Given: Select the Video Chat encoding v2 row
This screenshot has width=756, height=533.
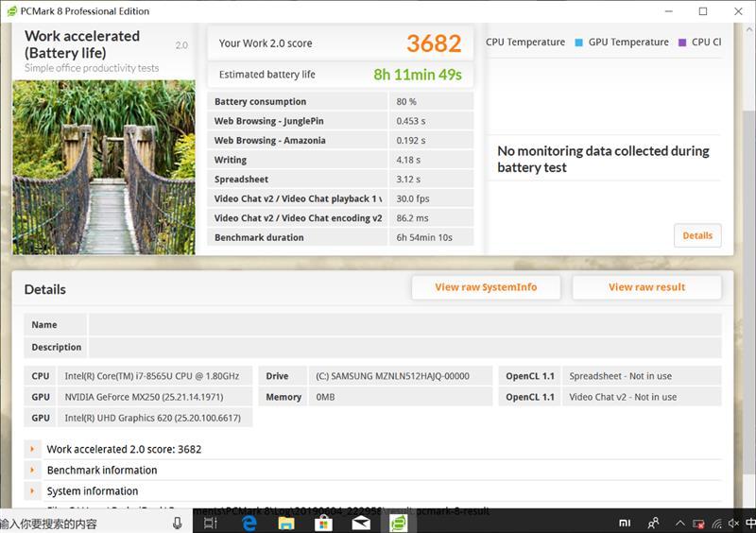Looking at the screenshot, I should tap(340, 218).
